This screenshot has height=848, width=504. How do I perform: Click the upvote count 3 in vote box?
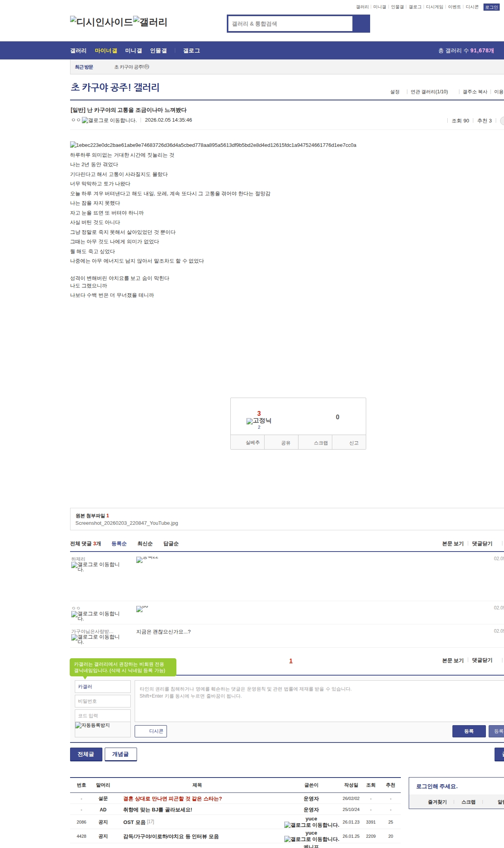259,413
